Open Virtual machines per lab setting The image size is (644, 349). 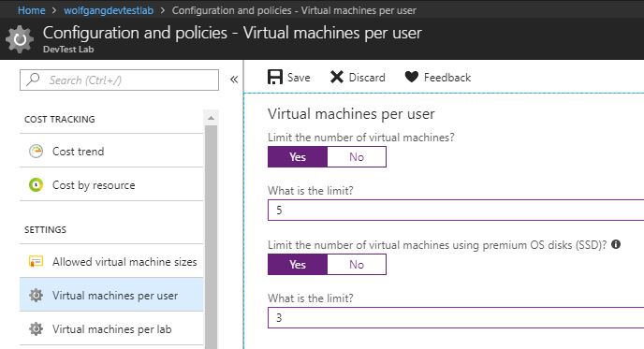[111, 328]
